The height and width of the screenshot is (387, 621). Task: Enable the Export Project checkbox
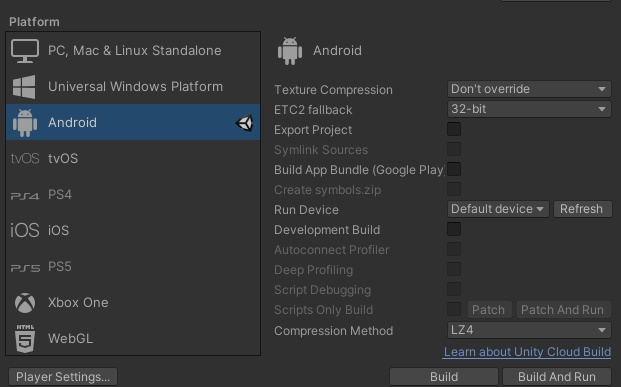click(x=454, y=129)
